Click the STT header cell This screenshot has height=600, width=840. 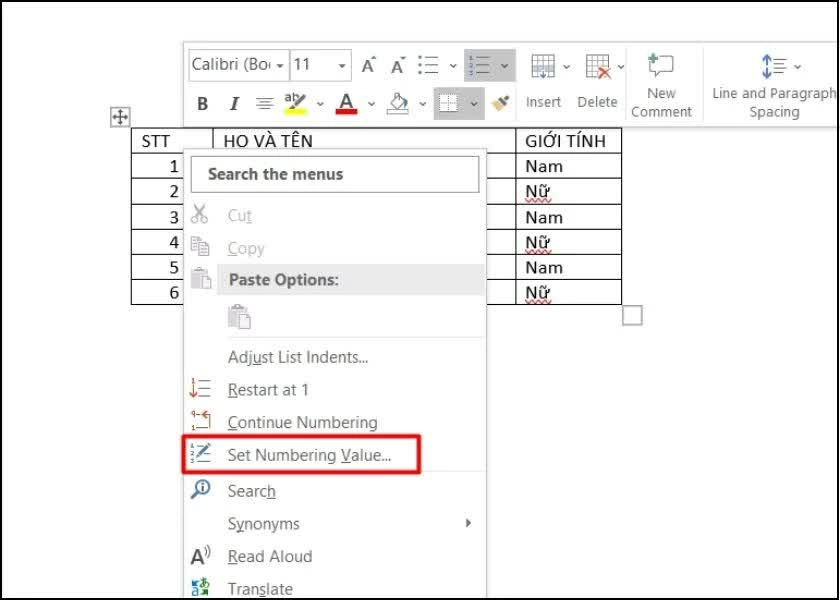coord(172,141)
